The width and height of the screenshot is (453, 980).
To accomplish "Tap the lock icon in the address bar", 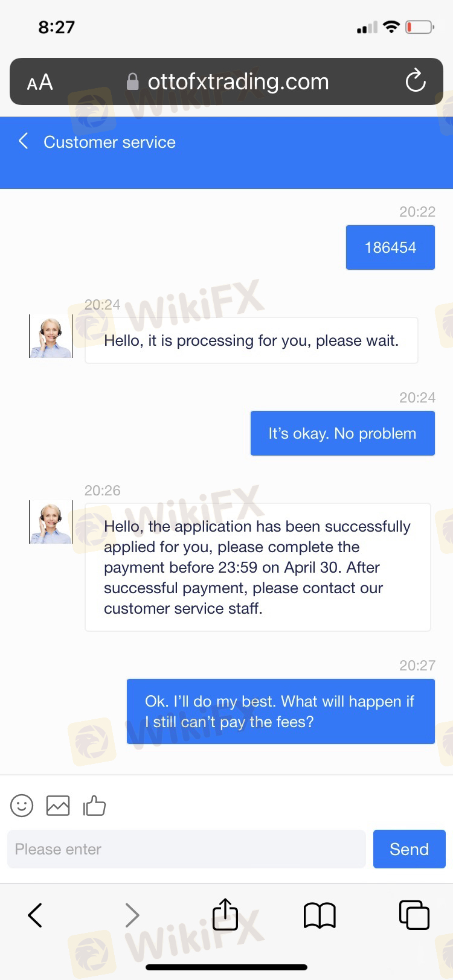I will [132, 81].
